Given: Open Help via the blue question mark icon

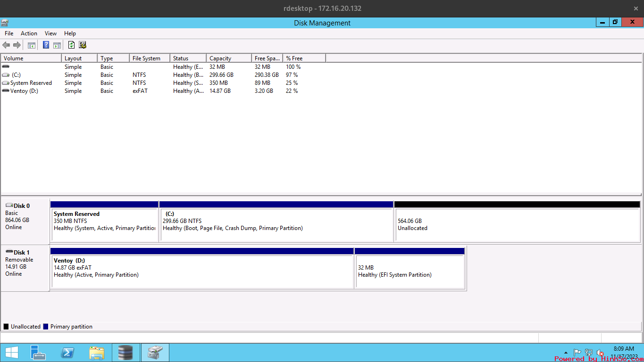Looking at the screenshot, I should click(x=46, y=45).
